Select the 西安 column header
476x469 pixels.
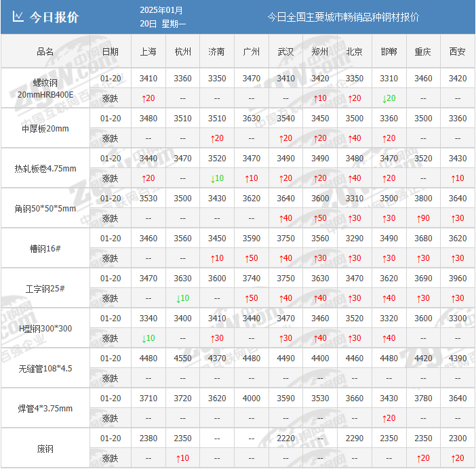coord(458,52)
